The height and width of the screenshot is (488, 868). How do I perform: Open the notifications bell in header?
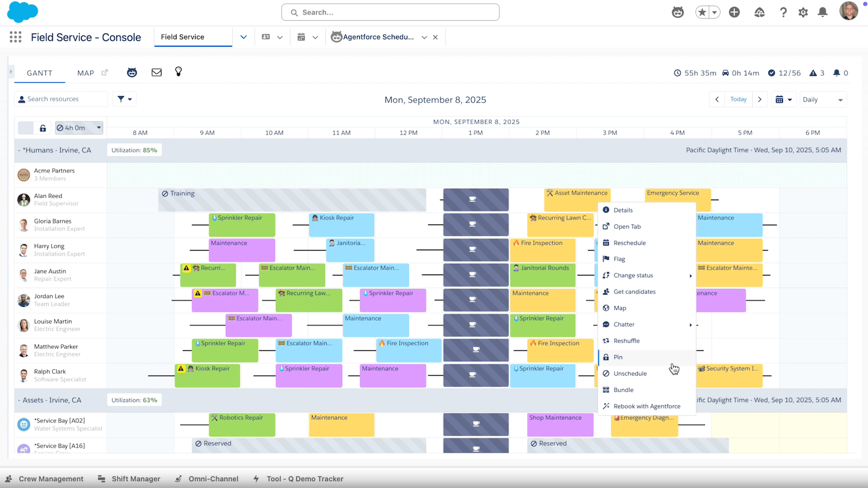822,12
